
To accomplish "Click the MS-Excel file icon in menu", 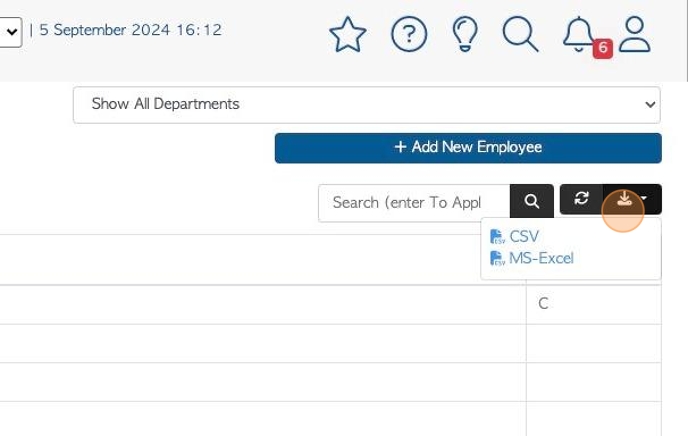I will pos(497,258).
